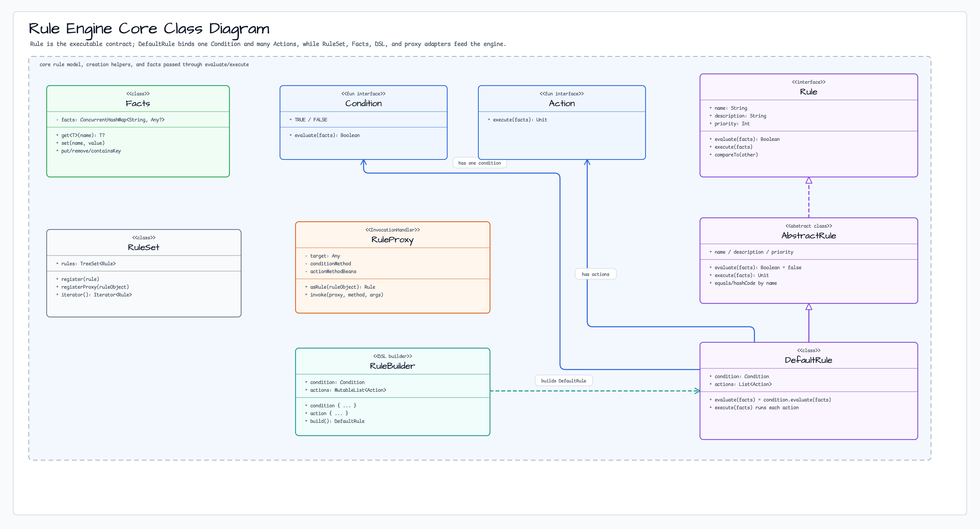
Task: Click the DefaultRule class title
Action: tap(808, 360)
